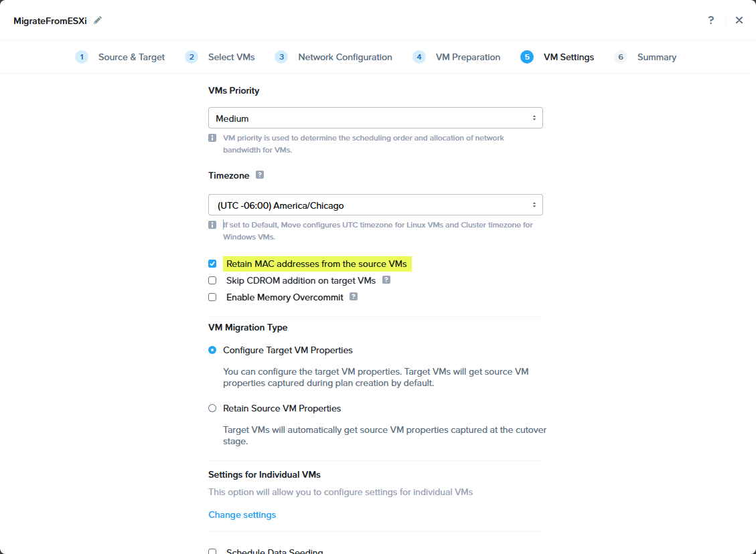The image size is (756, 554).
Task: Click the pencil icon to rename the plan
Action: click(98, 20)
